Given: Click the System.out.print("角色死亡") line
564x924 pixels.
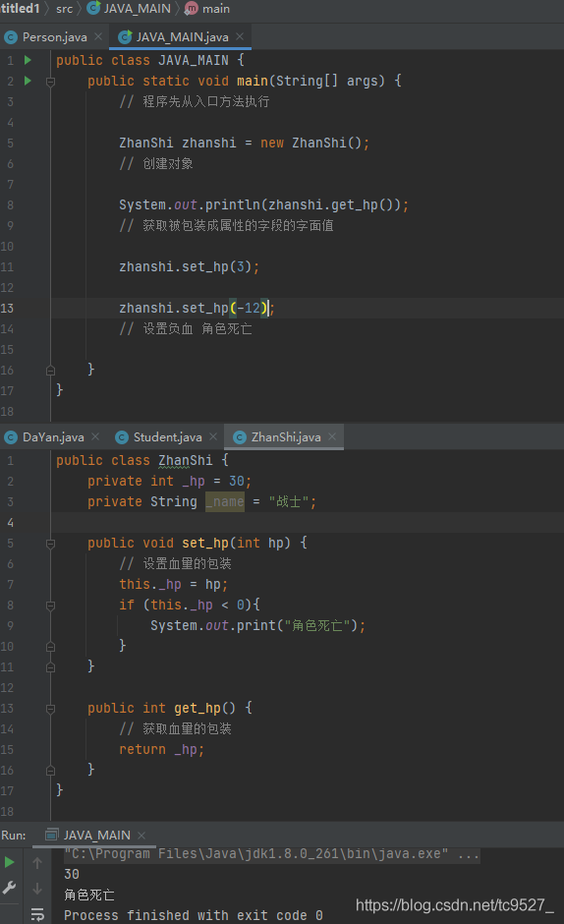Looking at the screenshot, I should (257, 626).
